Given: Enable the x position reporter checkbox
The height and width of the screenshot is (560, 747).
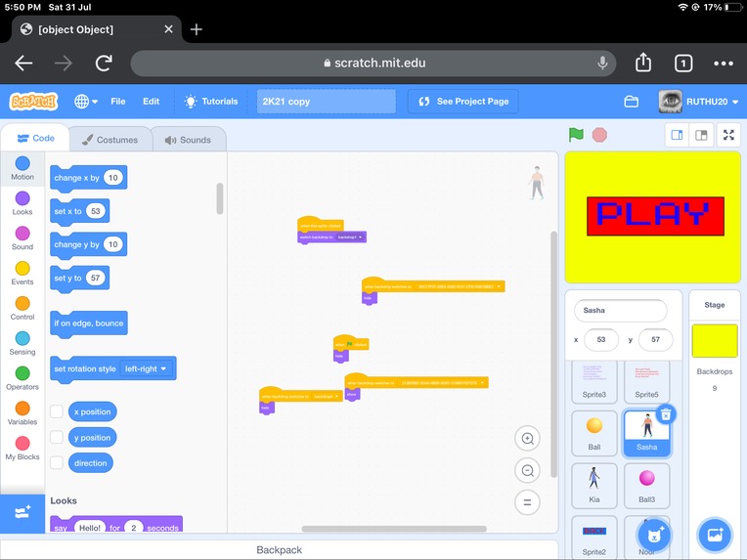Looking at the screenshot, I should [x=57, y=411].
